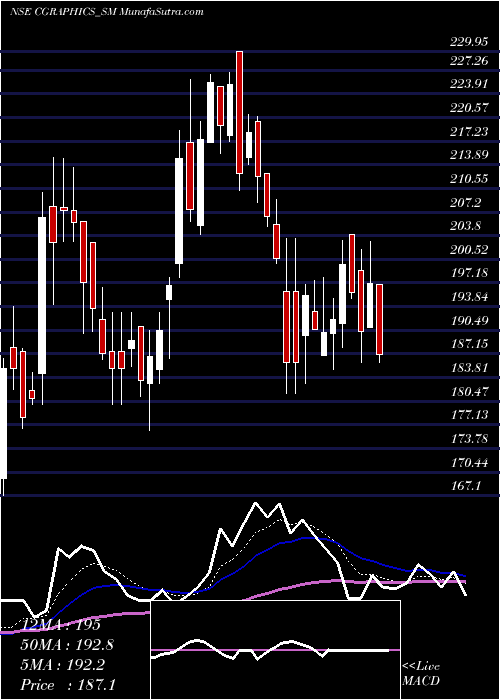Click the 180.47 price axis label
This screenshot has height=700, width=500.
point(469,392)
